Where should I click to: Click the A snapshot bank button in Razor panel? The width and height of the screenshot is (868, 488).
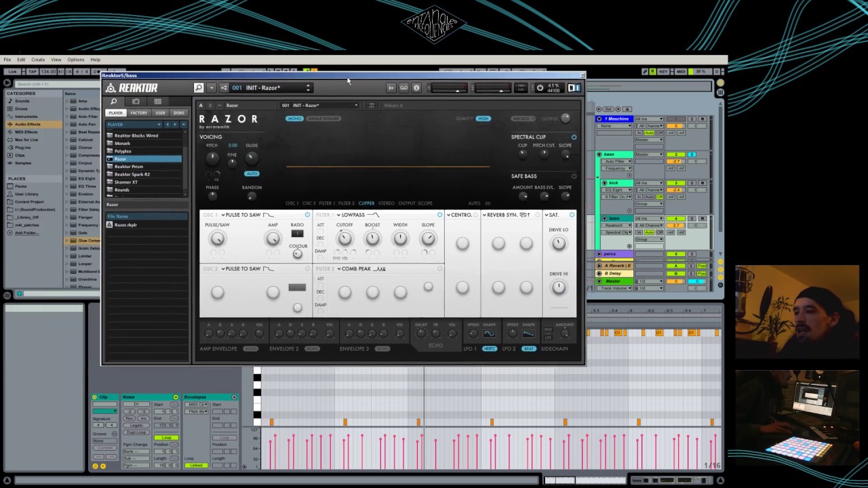[x=201, y=105]
